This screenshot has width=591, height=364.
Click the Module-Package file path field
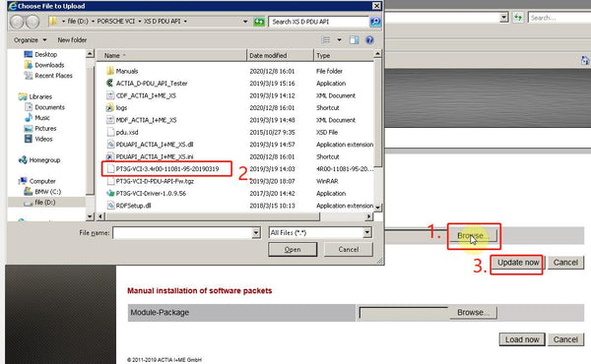(x=404, y=313)
